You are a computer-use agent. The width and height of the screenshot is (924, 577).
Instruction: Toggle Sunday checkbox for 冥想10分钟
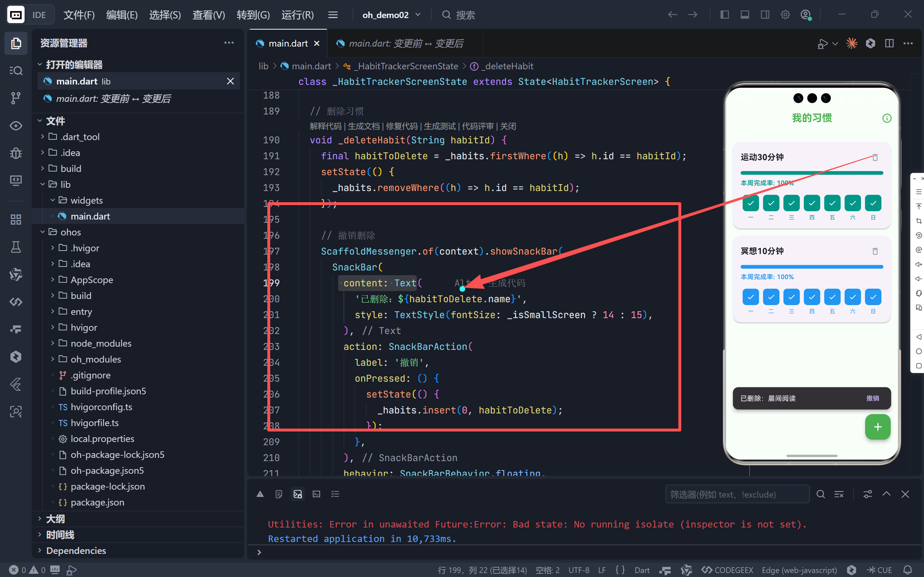coord(872,297)
